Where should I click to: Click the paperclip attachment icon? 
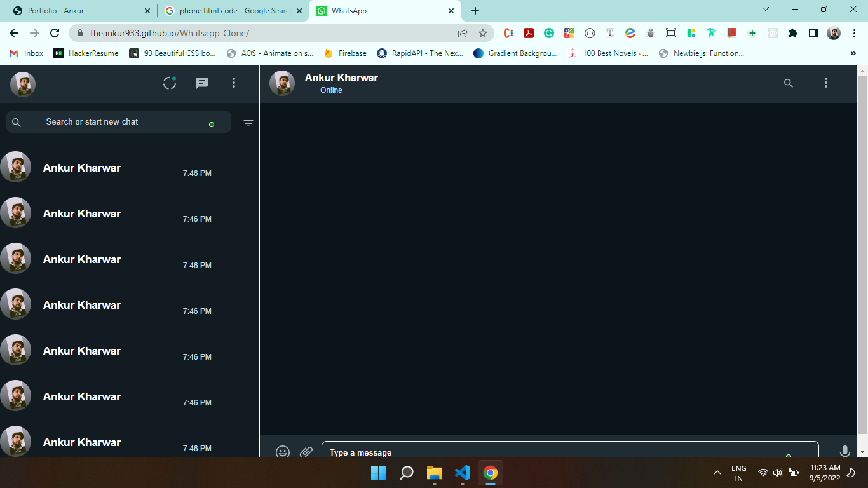tap(306, 451)
